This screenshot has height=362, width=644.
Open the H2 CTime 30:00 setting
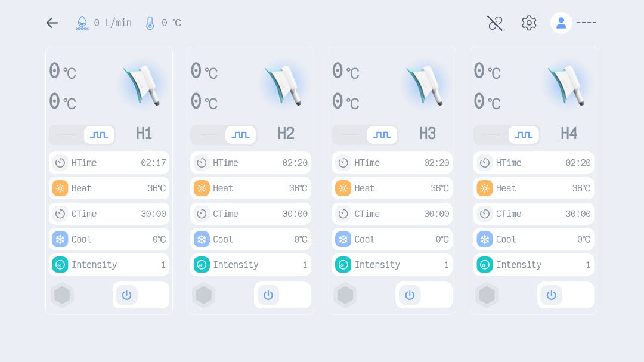[x=250, y=214]
